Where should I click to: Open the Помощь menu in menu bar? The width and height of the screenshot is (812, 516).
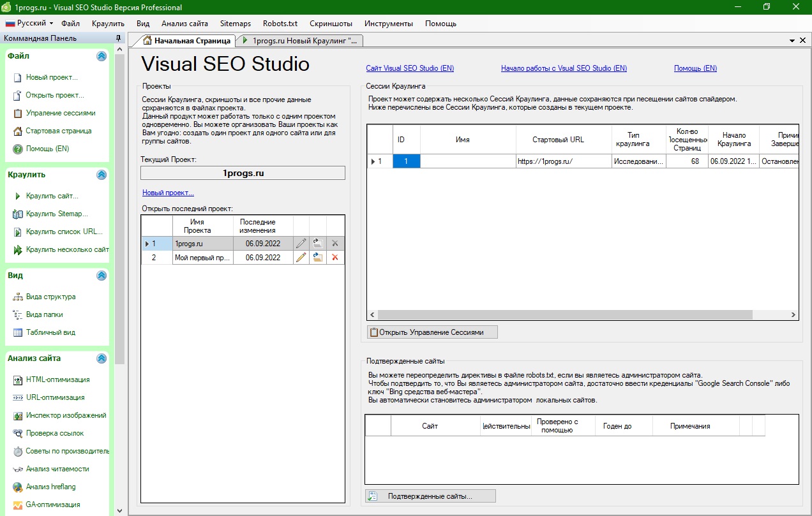coord(440,24)
